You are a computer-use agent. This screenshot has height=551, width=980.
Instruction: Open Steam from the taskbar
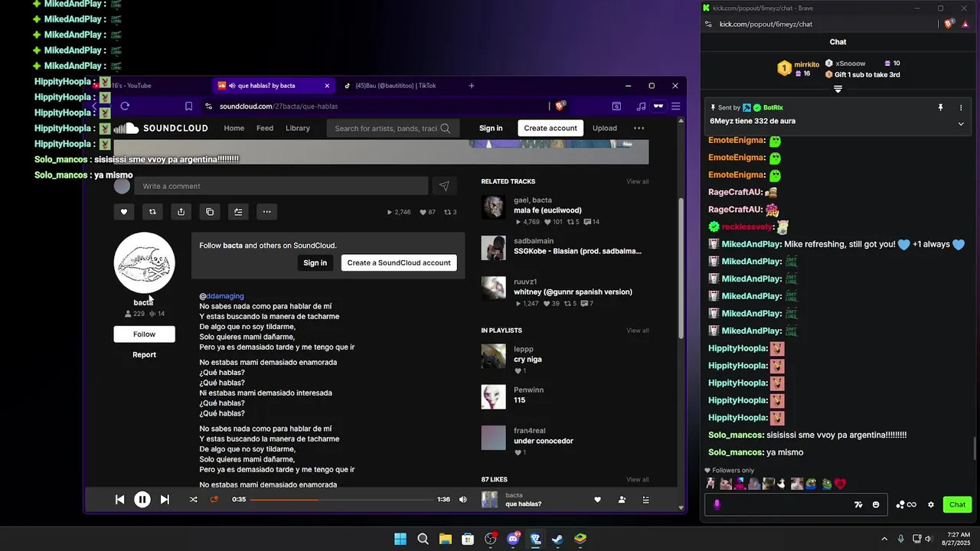click(x=558, y=539)
